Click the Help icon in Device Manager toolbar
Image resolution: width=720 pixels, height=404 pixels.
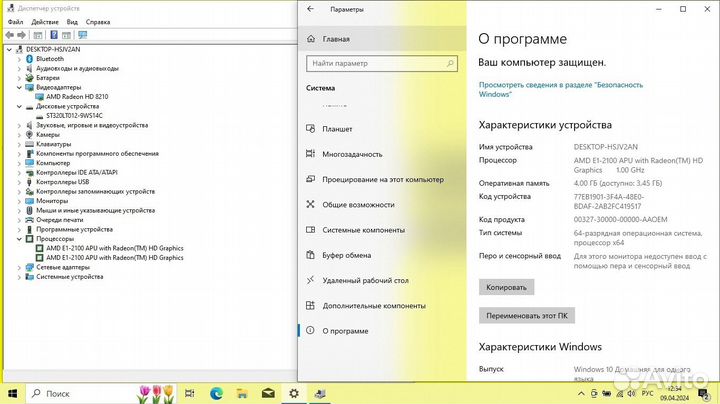point(54,35)
